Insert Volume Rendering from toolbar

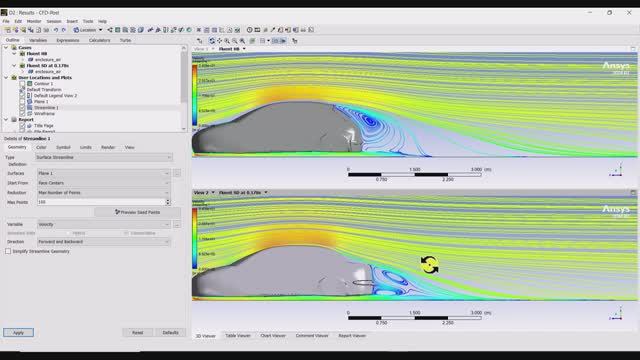coord(141,30)
